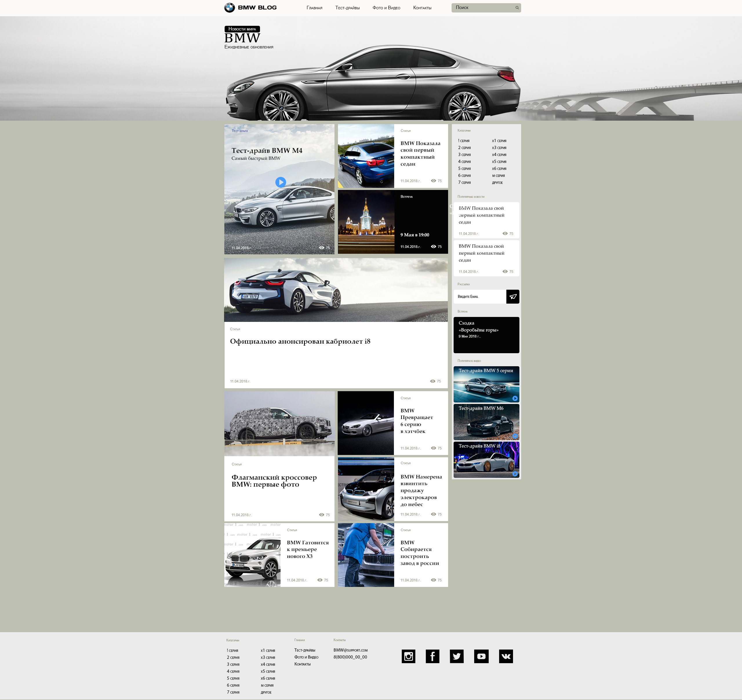Open the Фото и Видео menu item

pos(386,8)
